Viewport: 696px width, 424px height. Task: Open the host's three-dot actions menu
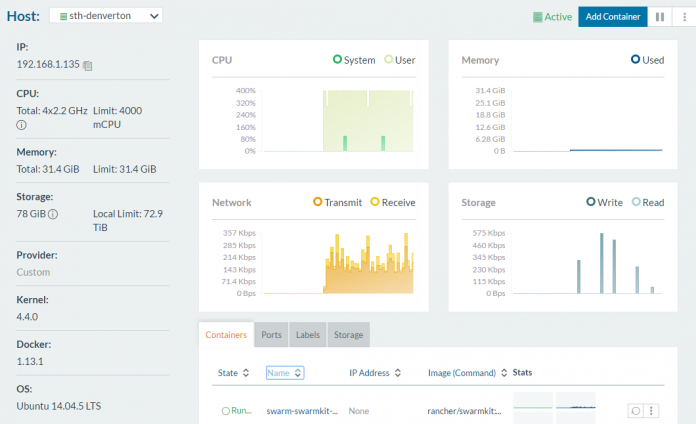[x=683, y=17]
